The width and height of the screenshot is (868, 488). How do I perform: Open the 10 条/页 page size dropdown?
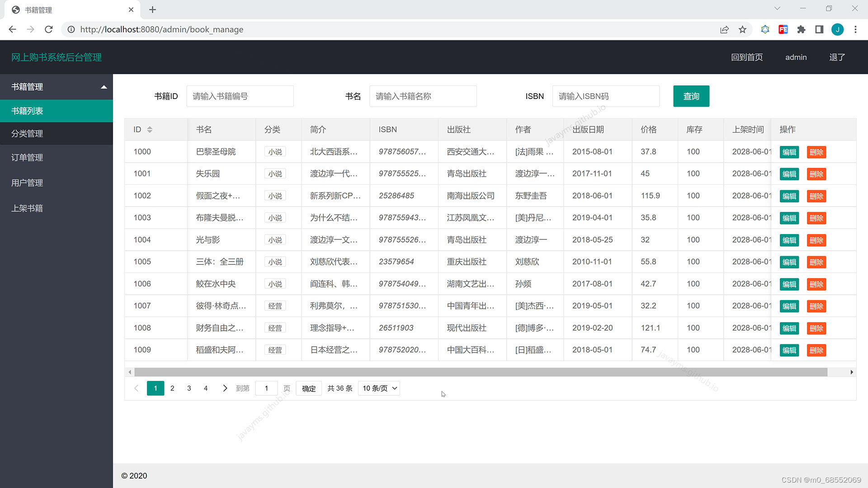point(379,388)
